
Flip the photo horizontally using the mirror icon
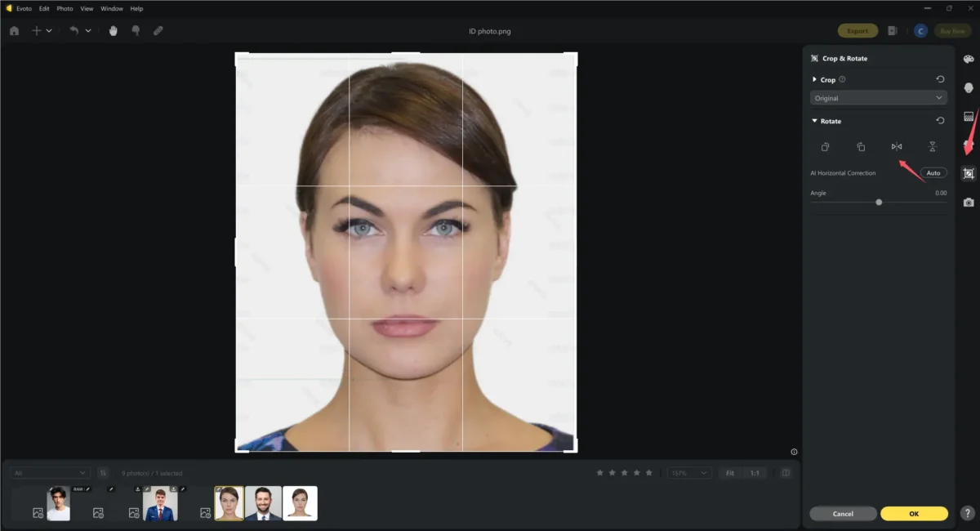click(897, 147)
